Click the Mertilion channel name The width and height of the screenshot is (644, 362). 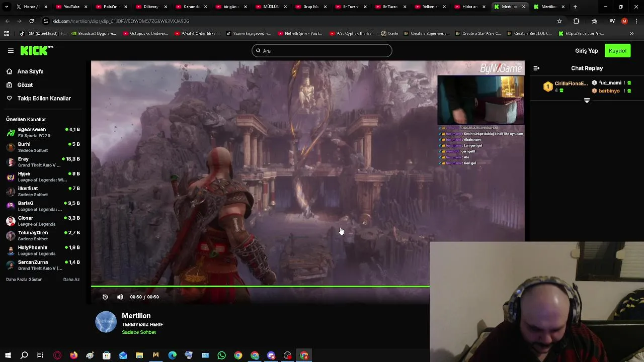136,316
